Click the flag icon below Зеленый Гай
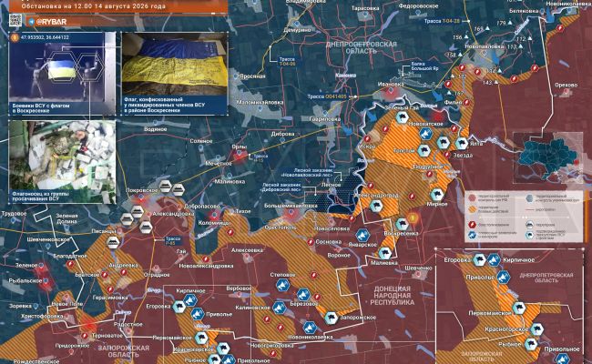 (x=403, y=117)
